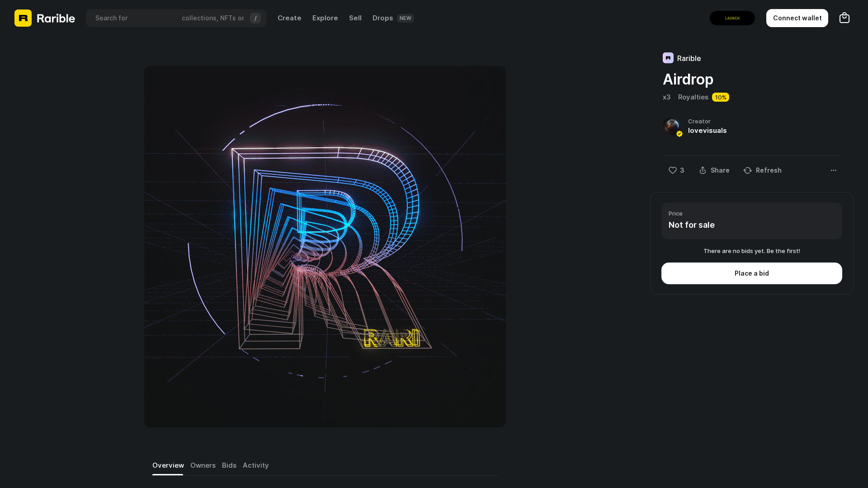This screenshot has width=868, height=488.
Task: Click the Rarible collection avatar icon
Action: [668, 58]
